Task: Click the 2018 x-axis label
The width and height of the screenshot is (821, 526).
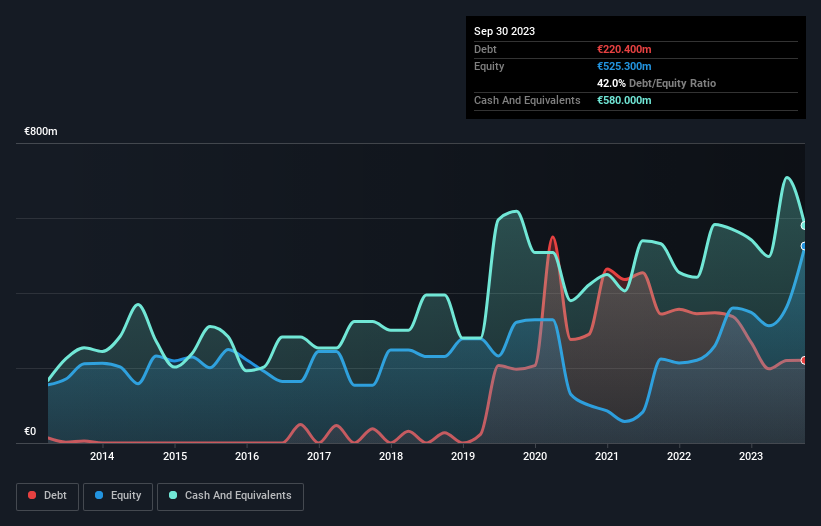Action: pyautogui.click(x=391, y=456)
